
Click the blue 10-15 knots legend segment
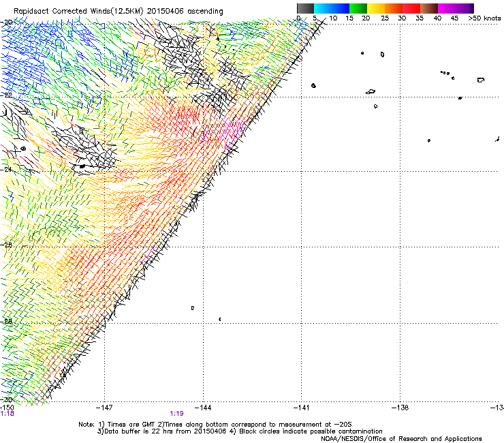pyautogui.click(x=341, y=8)
